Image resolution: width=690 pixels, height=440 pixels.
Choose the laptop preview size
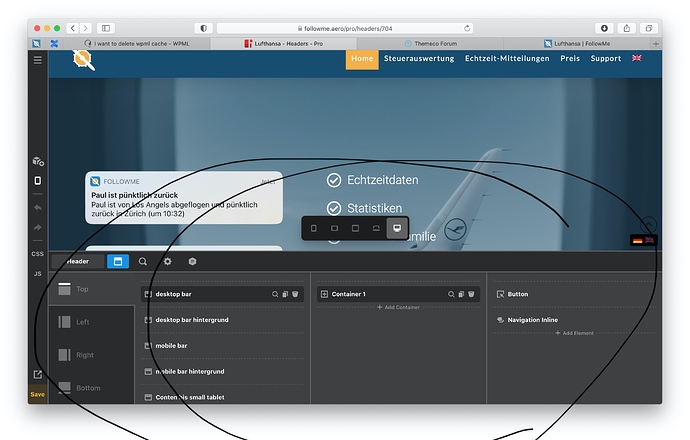376,228
